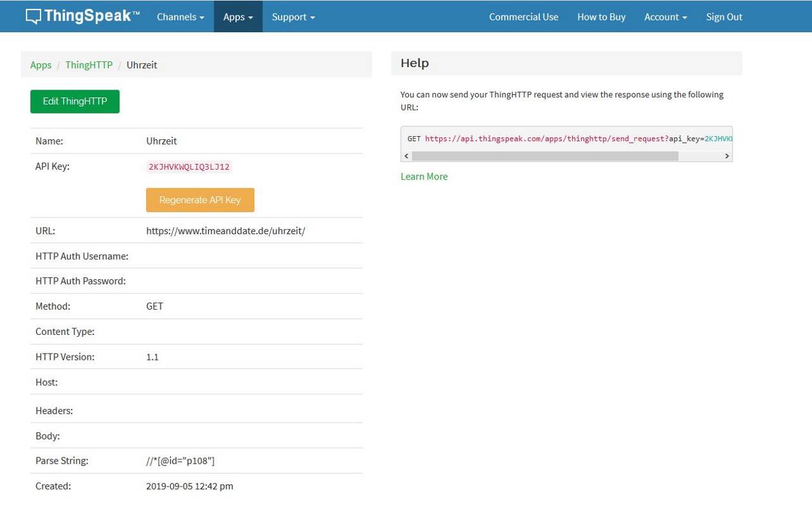
Task: Click the Host label
Action: coord(46,382)
